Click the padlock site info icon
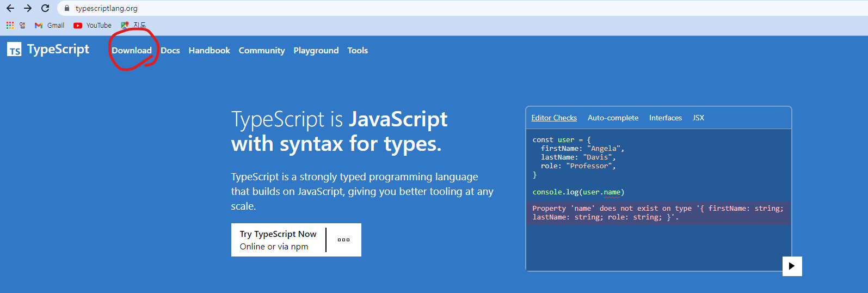The height and width of the screenshot is (293, 868). [x=67, y=8]
